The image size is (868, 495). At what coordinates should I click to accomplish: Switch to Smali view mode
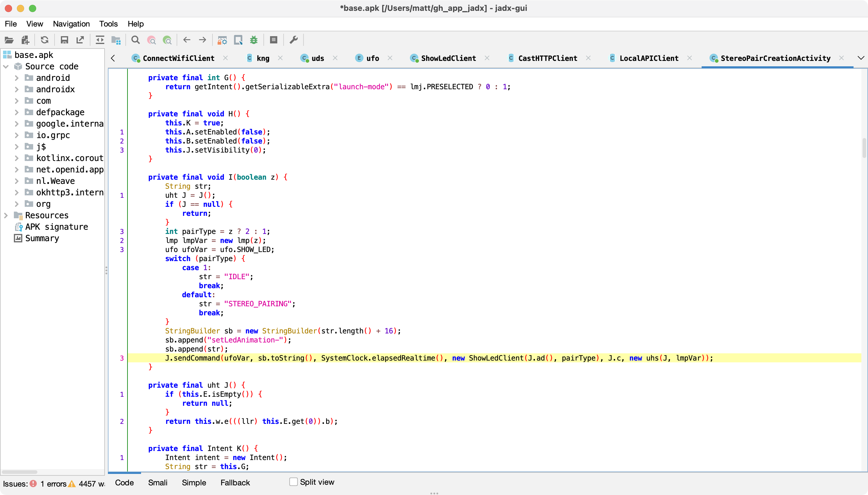point(158,483)
